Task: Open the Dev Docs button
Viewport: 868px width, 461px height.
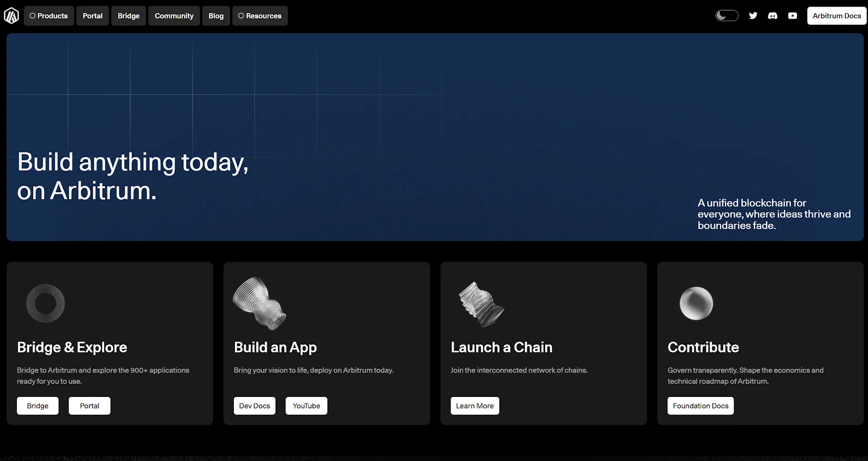Action: point(254,406)
